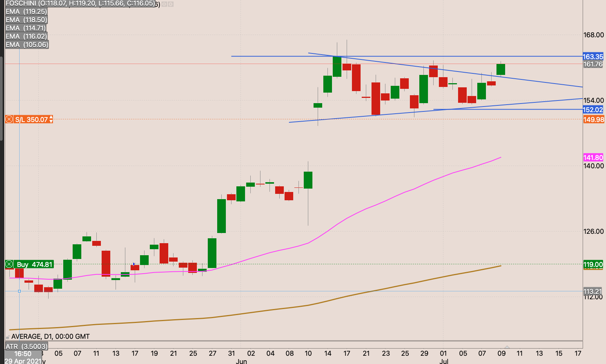
Task: Select the EMA (119.25) indicator label
Action: (26, 12)
